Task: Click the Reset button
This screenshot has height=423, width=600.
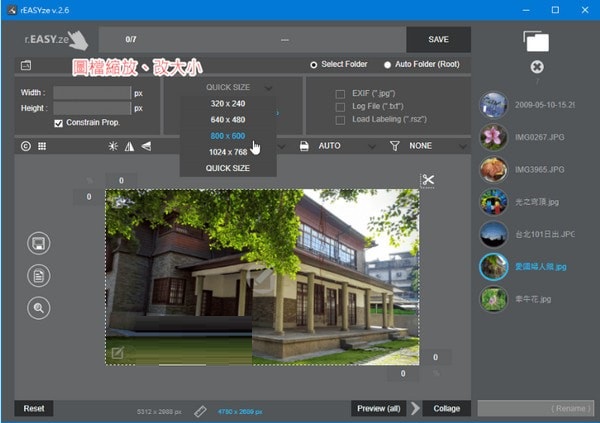Action: (34, 408)
